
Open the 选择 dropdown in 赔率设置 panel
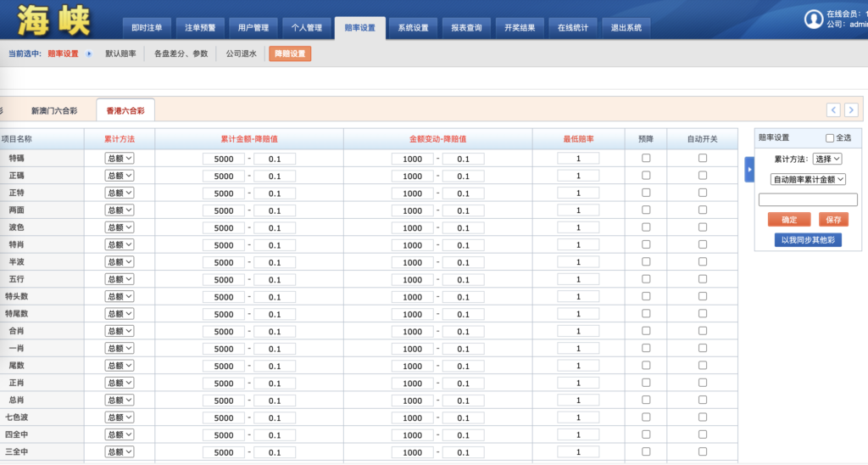[x=826, y=159]
